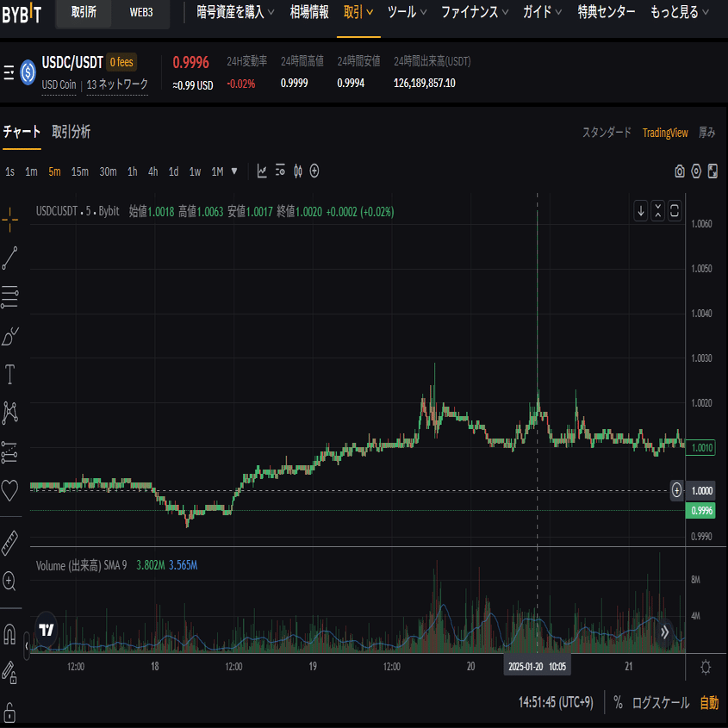Expand the もっと見る menu
Image resolution: width=728 pixels, height=728 pixels.
pos(679,12)
